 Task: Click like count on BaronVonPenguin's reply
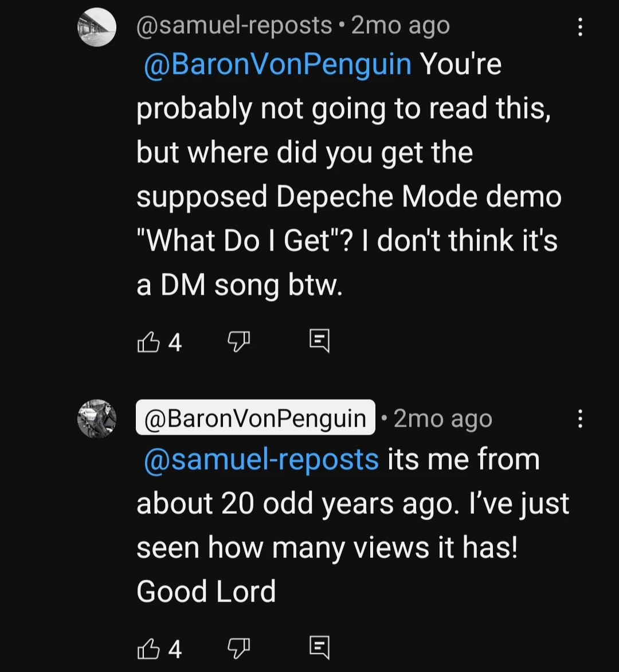click(175, 649)
